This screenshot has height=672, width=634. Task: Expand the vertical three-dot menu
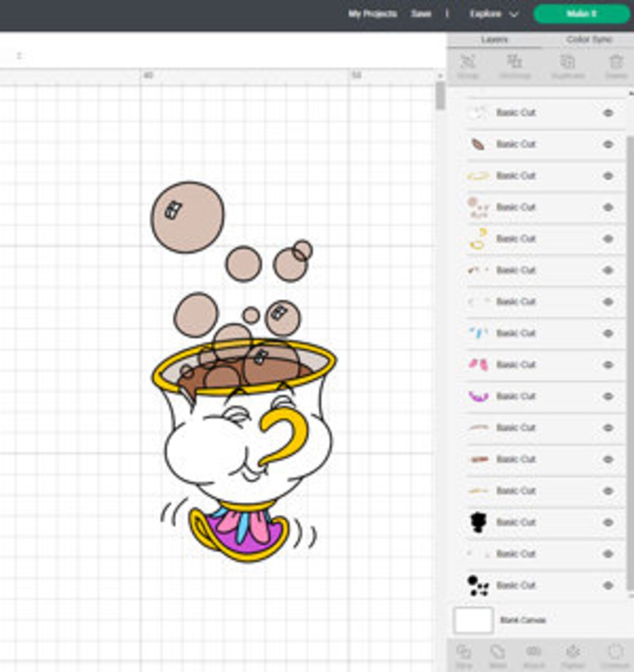446,14
